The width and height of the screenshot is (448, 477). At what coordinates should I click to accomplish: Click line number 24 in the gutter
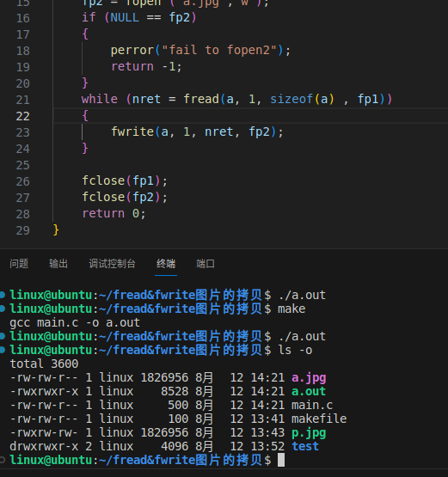[23, 149]
